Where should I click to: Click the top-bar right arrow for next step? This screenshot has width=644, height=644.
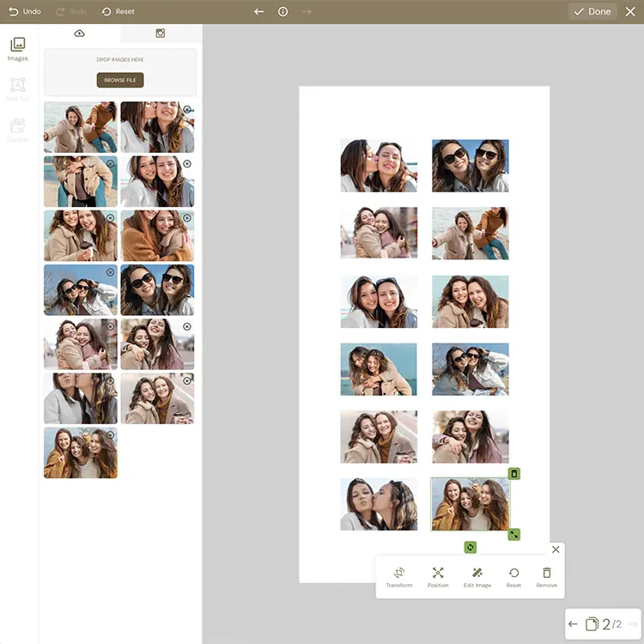[x=307, y=11]
